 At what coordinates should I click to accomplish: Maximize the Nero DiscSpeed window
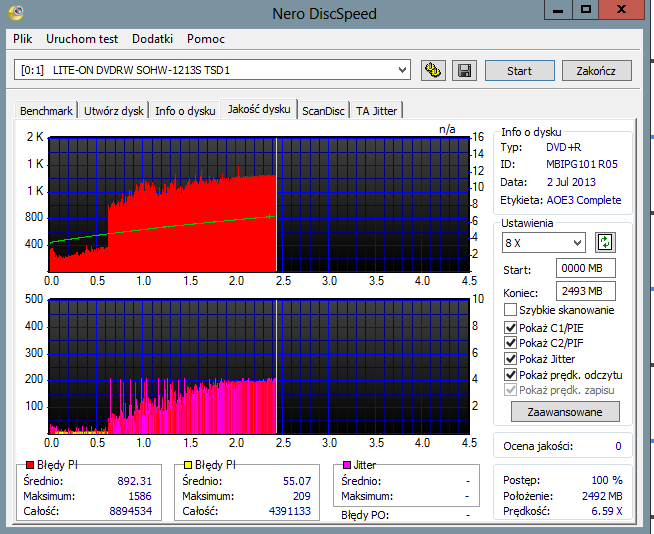tap(586, 10)
